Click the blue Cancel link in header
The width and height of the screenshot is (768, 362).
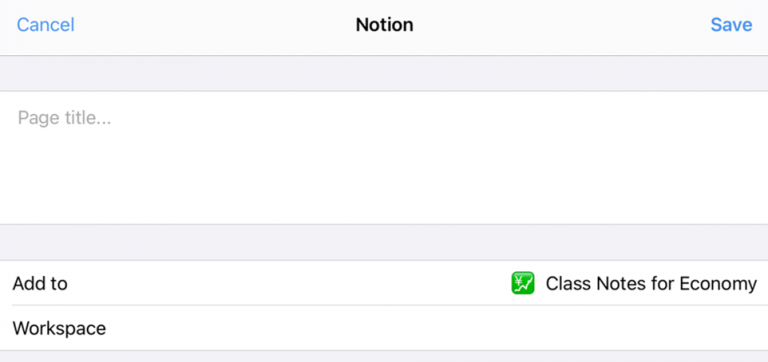click(46, 25)
